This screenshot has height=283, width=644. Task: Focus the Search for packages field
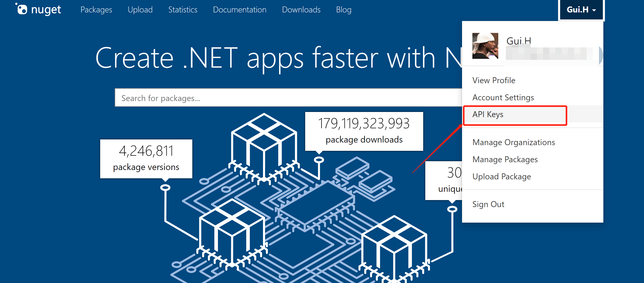[288, 98]
